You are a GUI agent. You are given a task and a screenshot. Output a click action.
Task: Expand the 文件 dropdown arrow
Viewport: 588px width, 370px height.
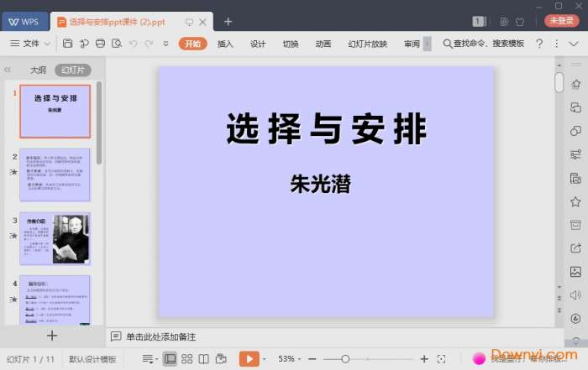[x=47, y=44]
